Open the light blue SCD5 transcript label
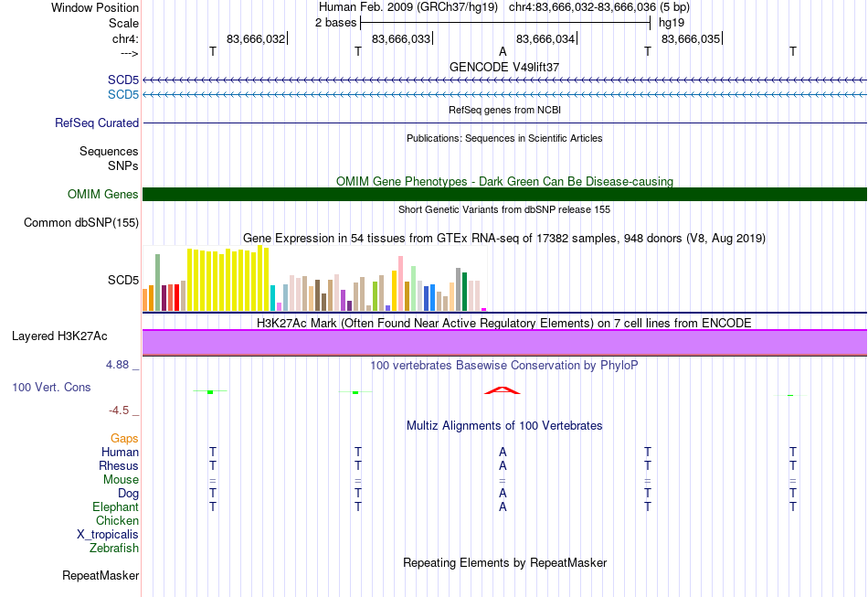Image resolution: width=868 pixels, height=597 pixels. (x=123, y=94)
